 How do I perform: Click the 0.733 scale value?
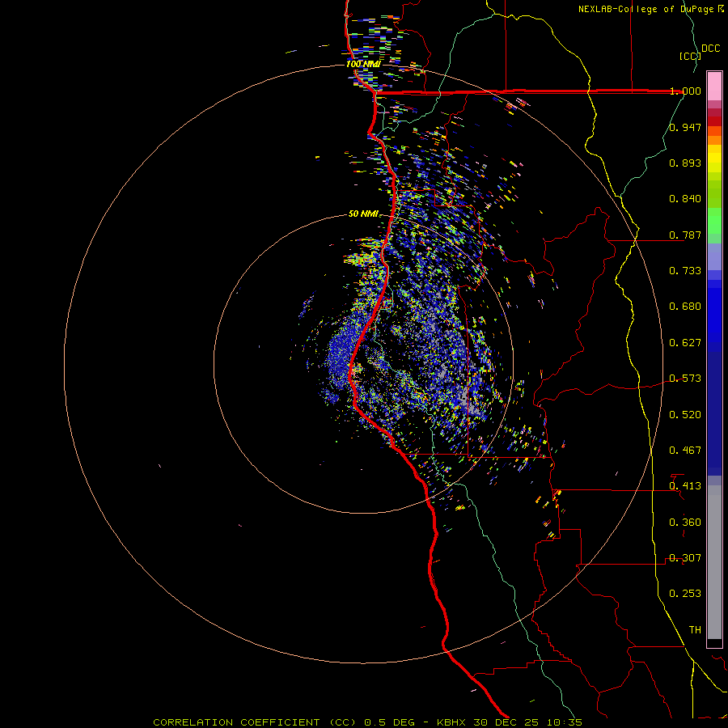pyautogui.click(x=685, y=271)
